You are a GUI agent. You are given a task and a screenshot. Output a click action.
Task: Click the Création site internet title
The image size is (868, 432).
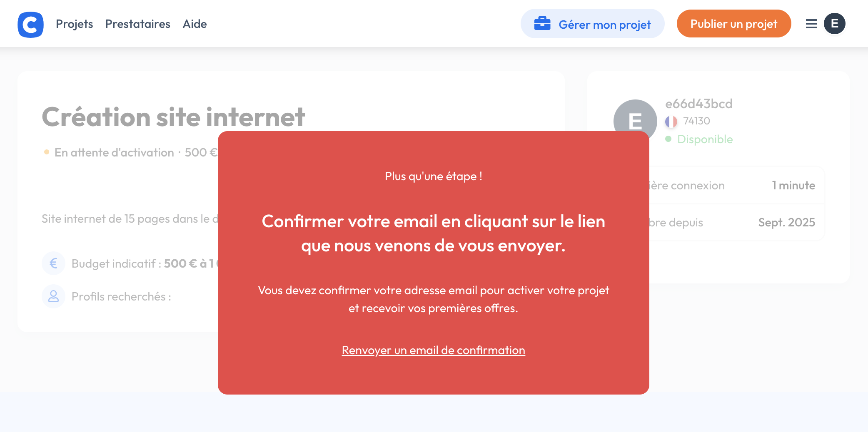point(173,117)
